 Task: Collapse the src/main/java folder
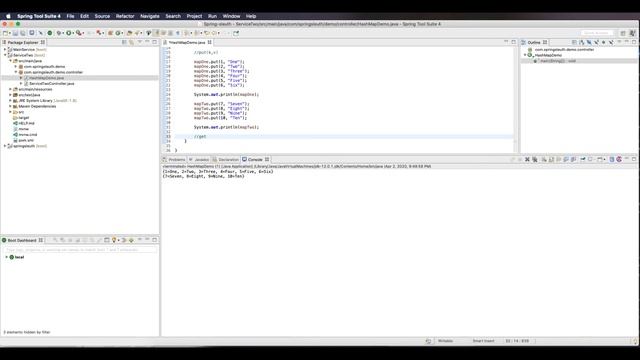pos(11,61)
